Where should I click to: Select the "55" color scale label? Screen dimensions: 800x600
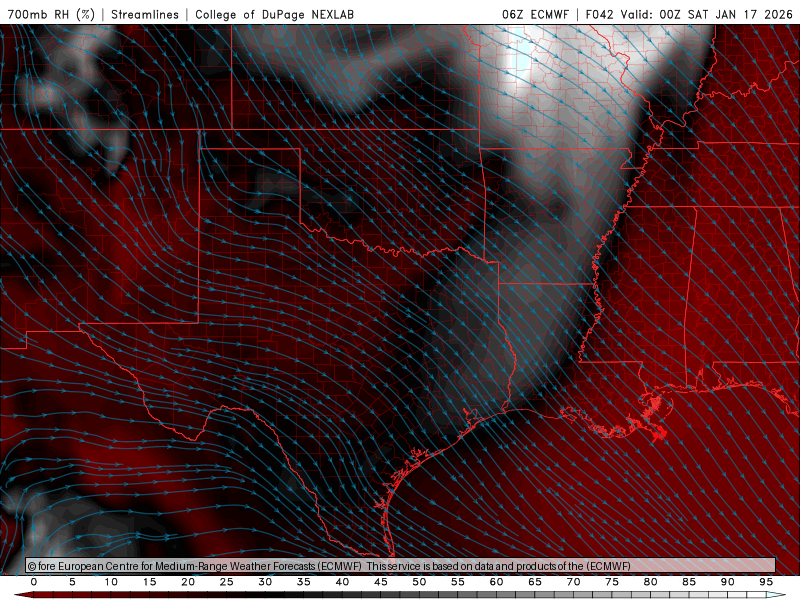[x=458, y=582]
